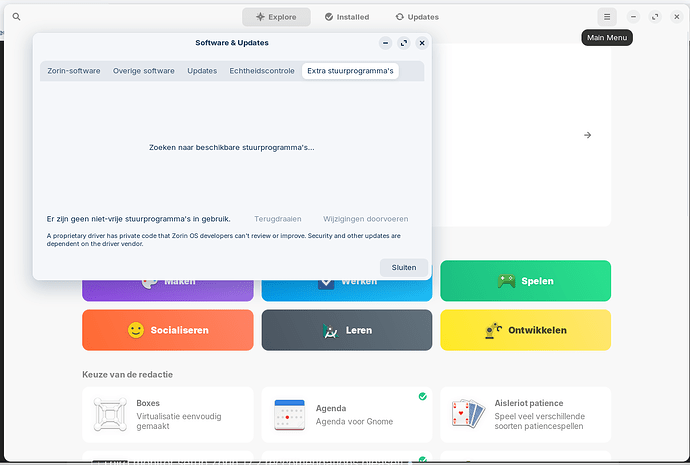The height and width of the screenshot is (465, 690).
Task: Click the drafting icon on Leren
Action: point(330,331)
